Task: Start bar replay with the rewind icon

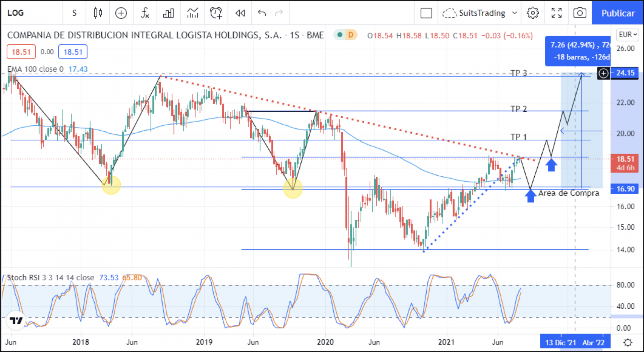Action: pyautogui.click(x=240, y=13)
